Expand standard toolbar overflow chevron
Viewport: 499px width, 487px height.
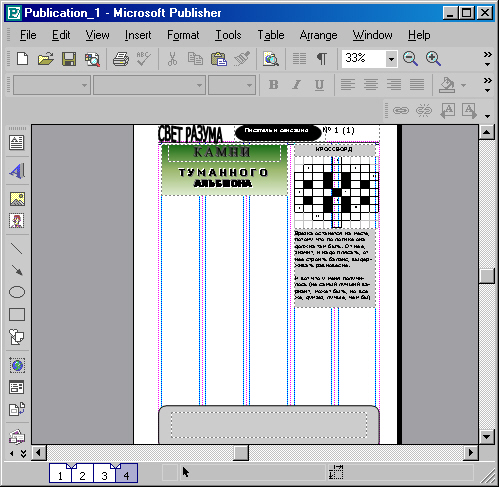488,59
